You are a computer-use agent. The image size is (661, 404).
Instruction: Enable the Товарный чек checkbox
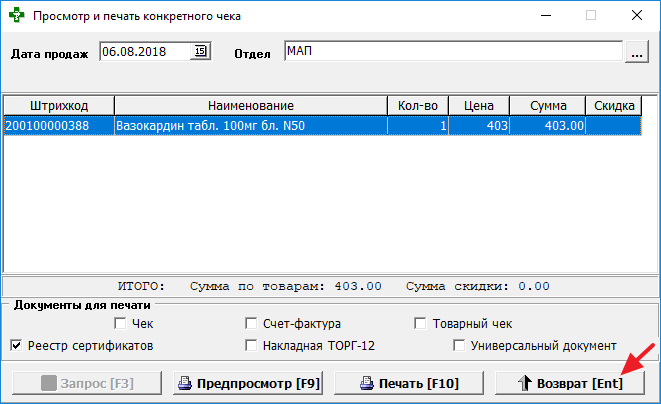click(x=420, y=323)
